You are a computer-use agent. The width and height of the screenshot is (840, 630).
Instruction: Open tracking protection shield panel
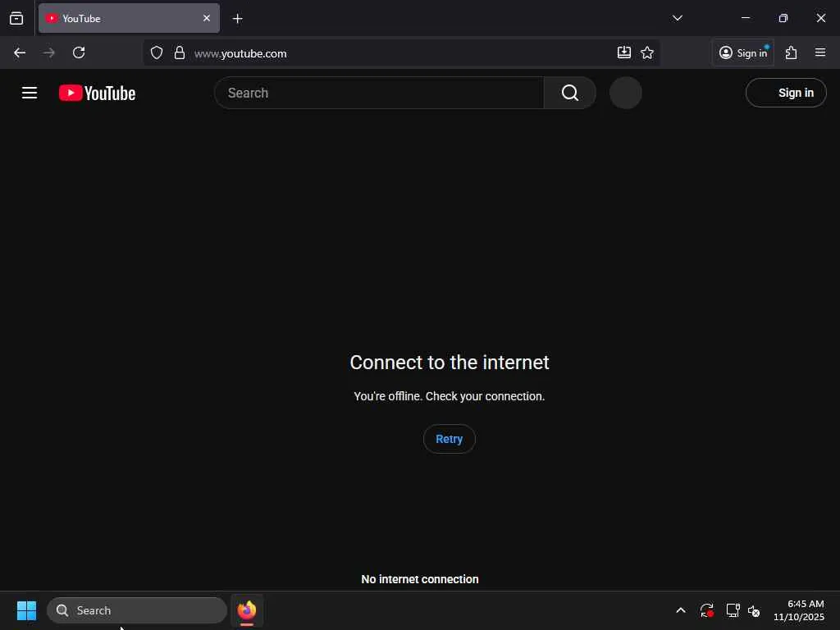tap(157, 52)
